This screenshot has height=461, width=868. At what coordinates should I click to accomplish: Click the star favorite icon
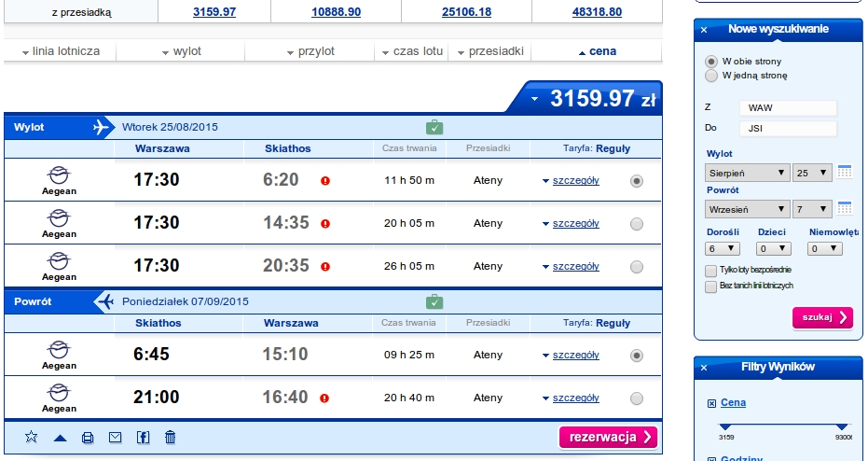point(32,437)
